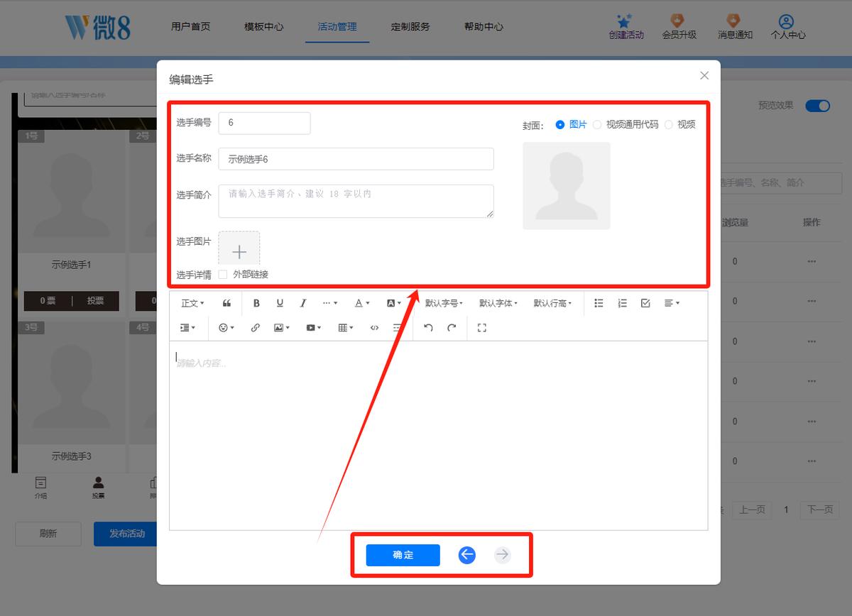The height and width of the screenshot is (616, 852).
Task: Focus the rich text content area
Action: (x=438, y=435)
